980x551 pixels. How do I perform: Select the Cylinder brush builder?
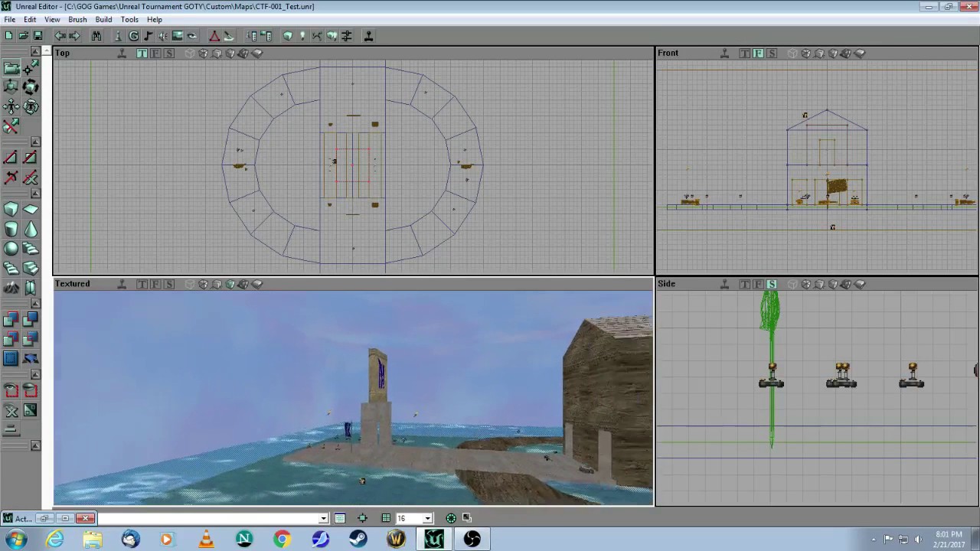coord(11,229)
